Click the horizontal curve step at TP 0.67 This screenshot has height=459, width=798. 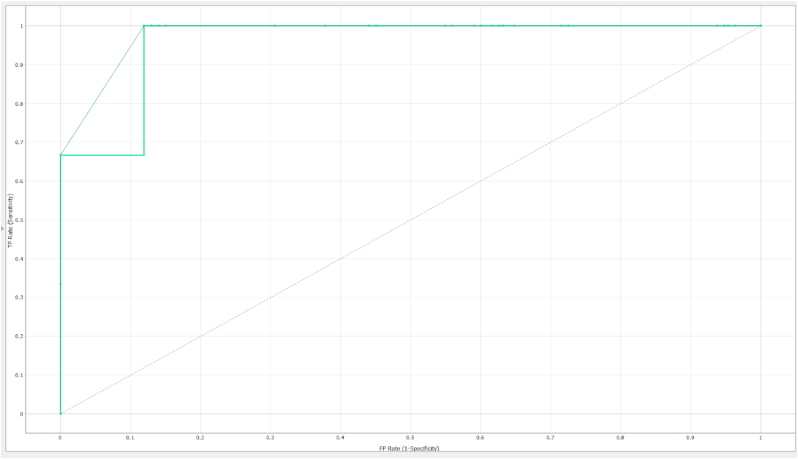pyautogui.click(x=102, y=155)
